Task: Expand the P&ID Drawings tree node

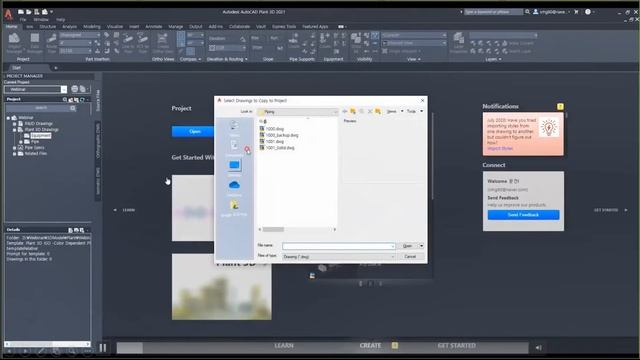Action: [x=15, y=124]
